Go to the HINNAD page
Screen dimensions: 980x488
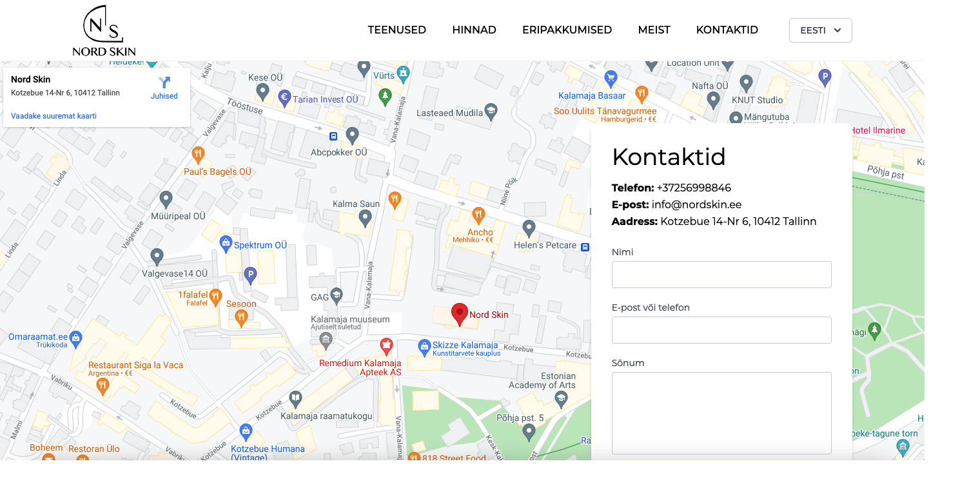click(474, 30)
